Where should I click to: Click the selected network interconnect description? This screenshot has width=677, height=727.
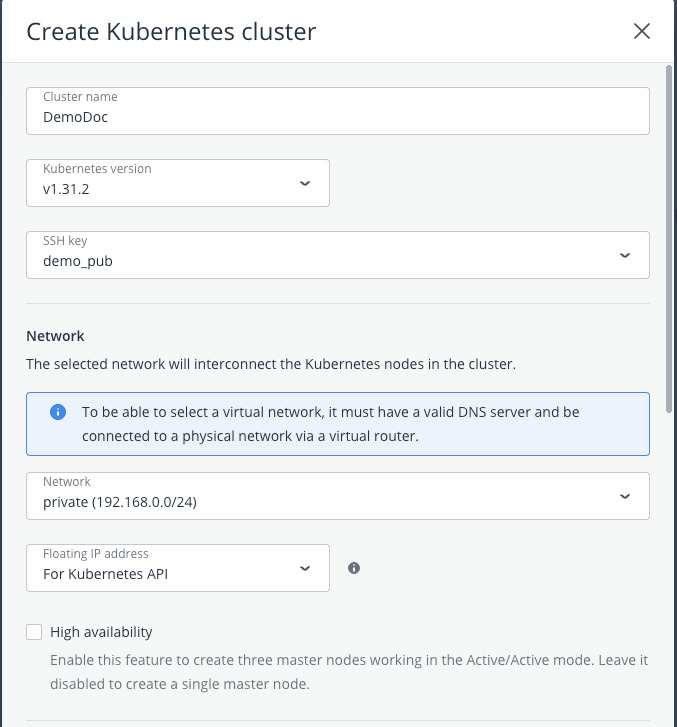click(270, 364)
